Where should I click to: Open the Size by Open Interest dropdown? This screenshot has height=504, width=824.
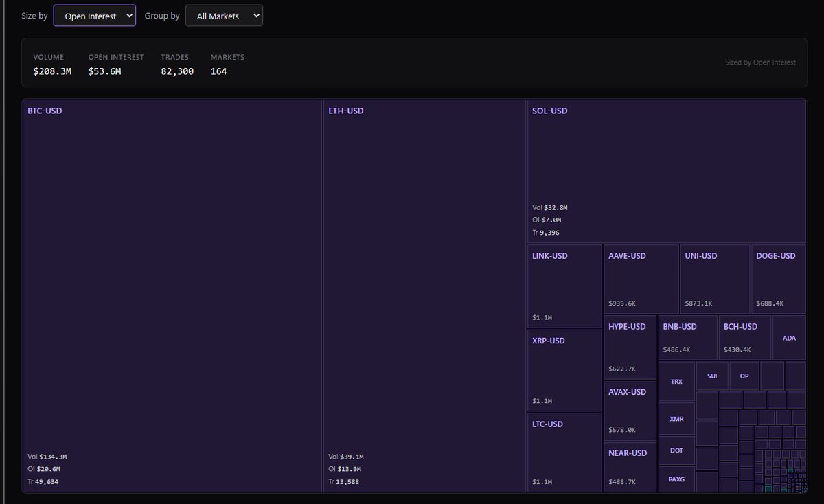point(95,16)
